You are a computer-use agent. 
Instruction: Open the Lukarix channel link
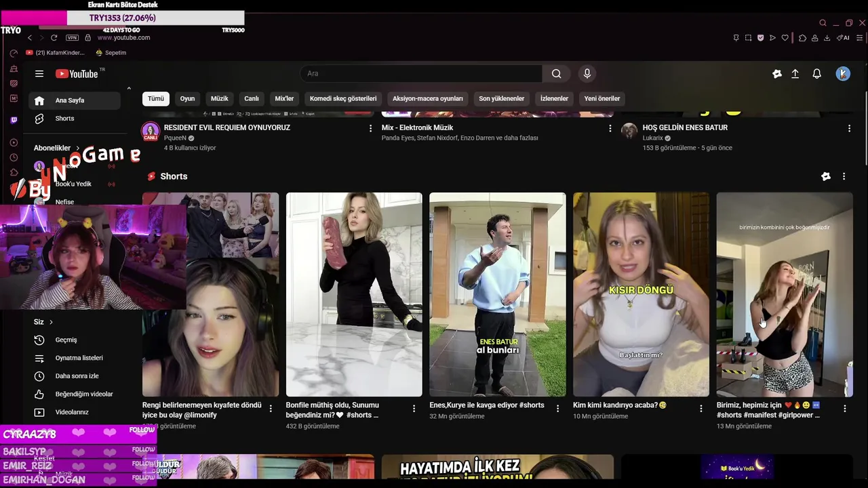point(652,138)
